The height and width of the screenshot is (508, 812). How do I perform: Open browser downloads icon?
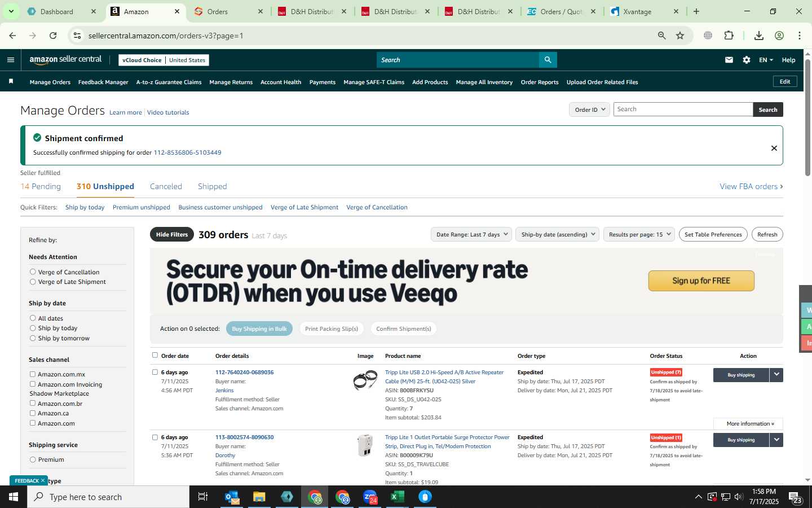(759, 36)
